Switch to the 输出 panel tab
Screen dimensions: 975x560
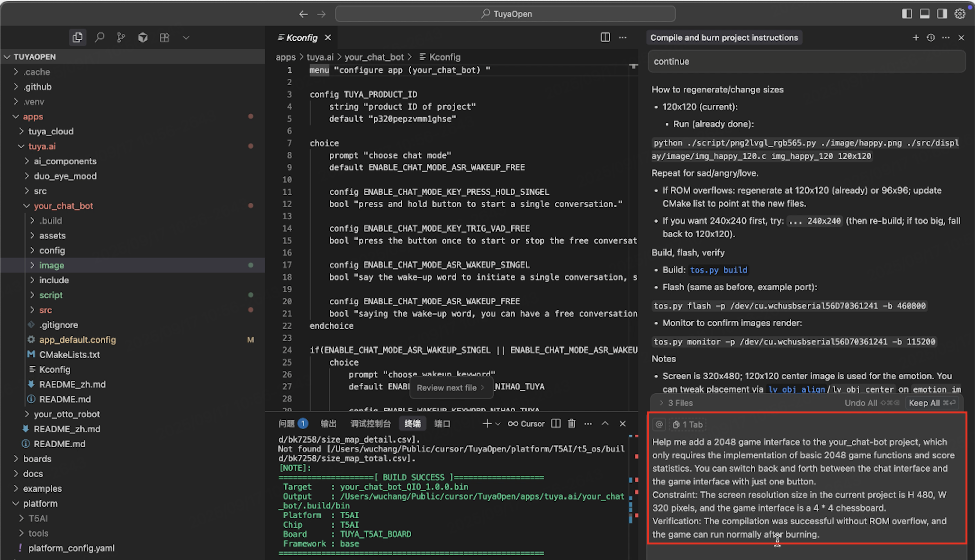(x=328, y=424)
